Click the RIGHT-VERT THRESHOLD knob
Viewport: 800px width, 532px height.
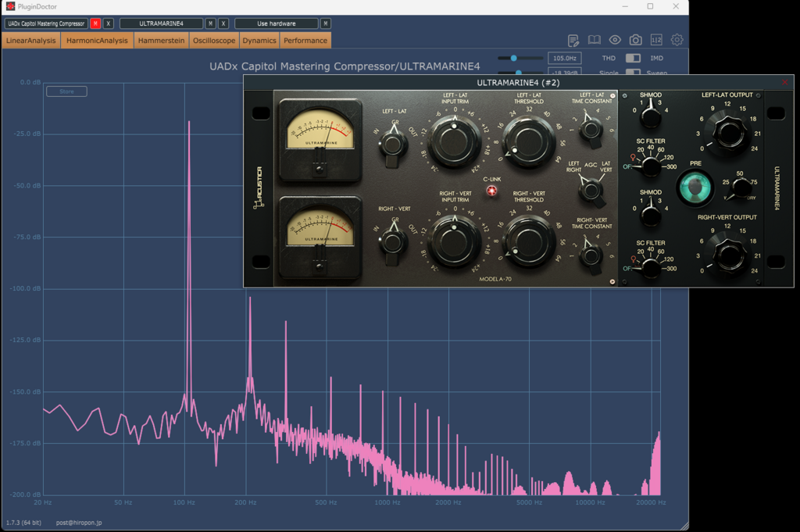[529, 241]
